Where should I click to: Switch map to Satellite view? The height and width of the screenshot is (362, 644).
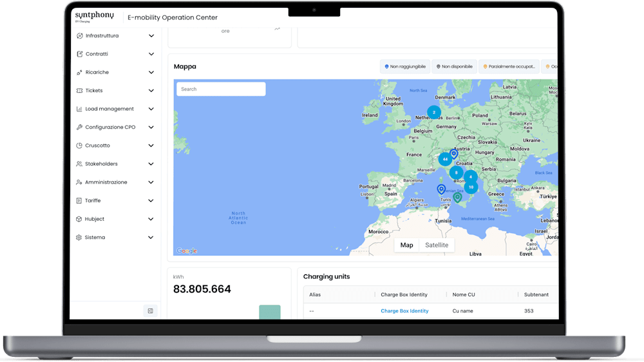click(437, 245)
